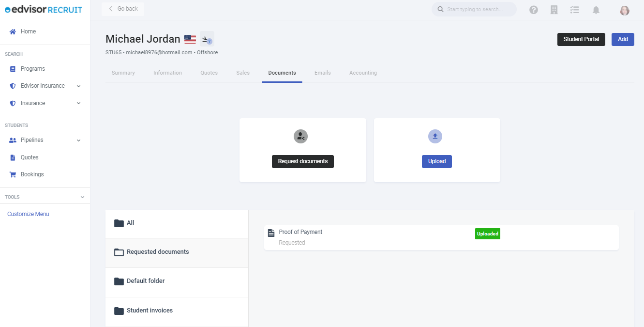The width and height of the screenshot is (644, 327).
Task: Open the task checklist icon
Action: point(575,10)
